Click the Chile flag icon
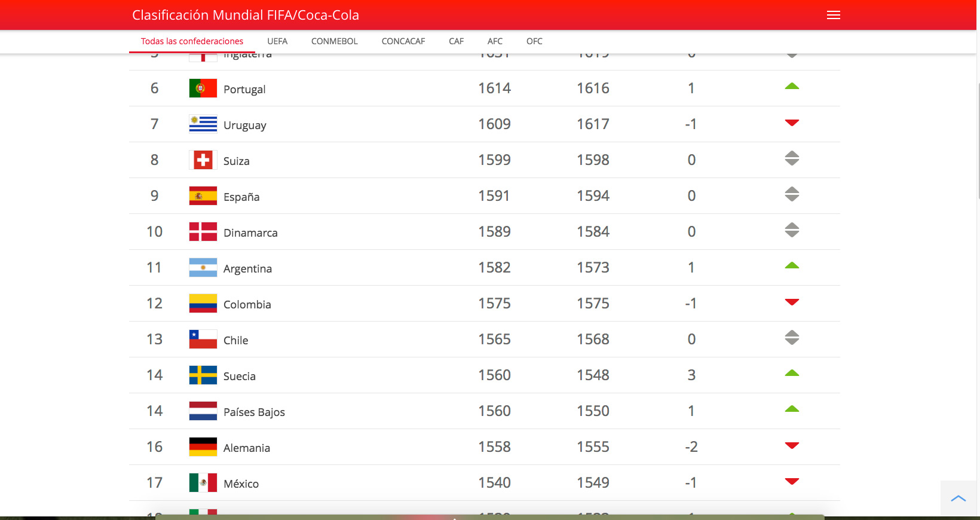Image resolution: width=980 pixels, height=520 pixels. click(x=203, y=339)
